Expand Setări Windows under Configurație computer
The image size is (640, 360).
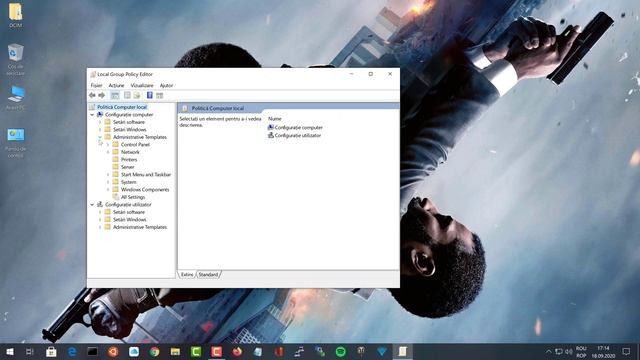pyautogui.click(x=100, y=129)
